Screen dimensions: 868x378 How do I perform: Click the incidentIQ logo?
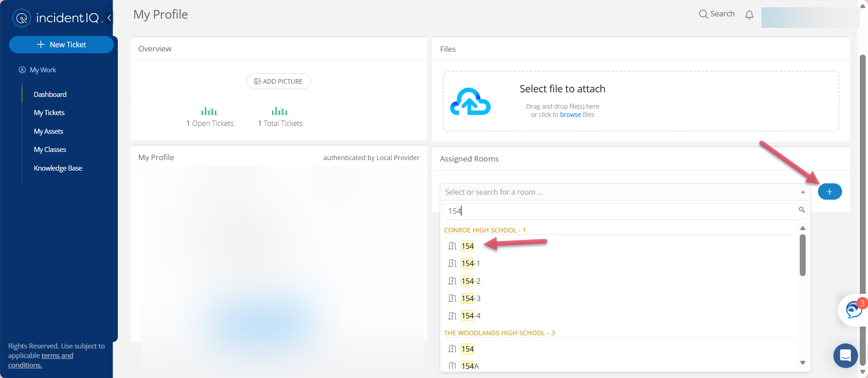(x=57, y=18)
